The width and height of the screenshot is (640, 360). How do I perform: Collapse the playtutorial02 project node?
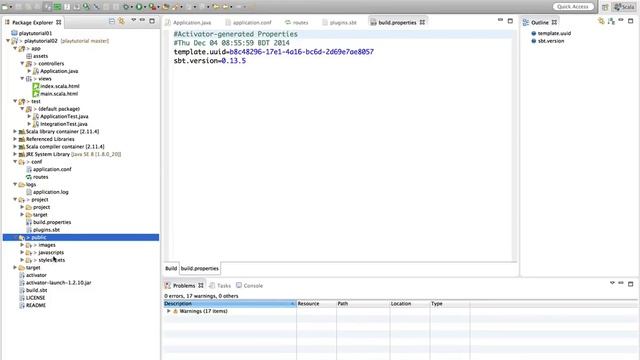tap(8, 41)
